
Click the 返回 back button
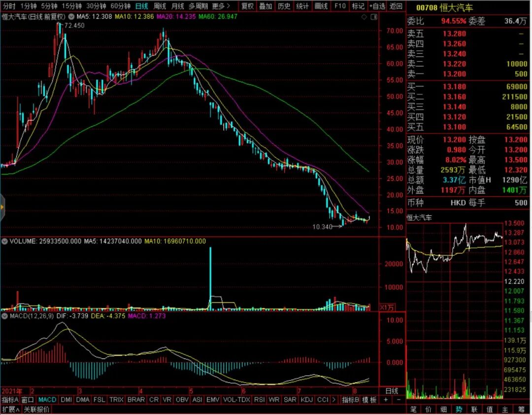pos(396,6)
